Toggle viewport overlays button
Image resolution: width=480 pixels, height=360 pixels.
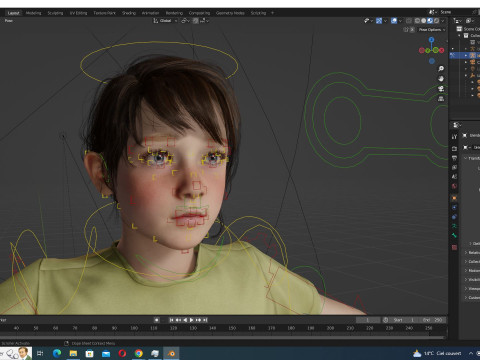click(394, 21)
